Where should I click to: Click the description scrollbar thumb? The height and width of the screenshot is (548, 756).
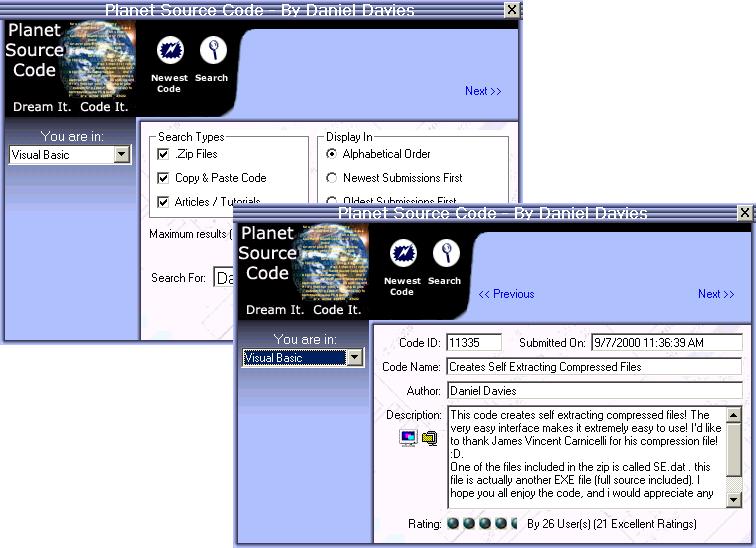[733, 449]
